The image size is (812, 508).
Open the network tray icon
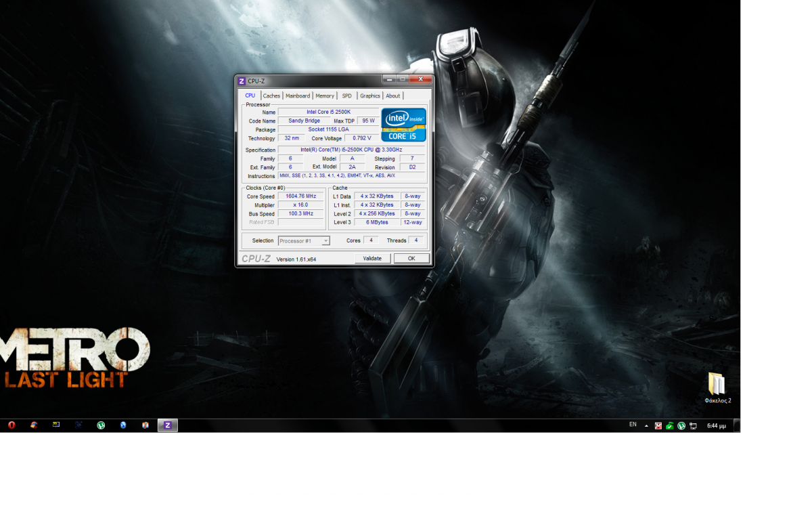[x=693, y=426]
